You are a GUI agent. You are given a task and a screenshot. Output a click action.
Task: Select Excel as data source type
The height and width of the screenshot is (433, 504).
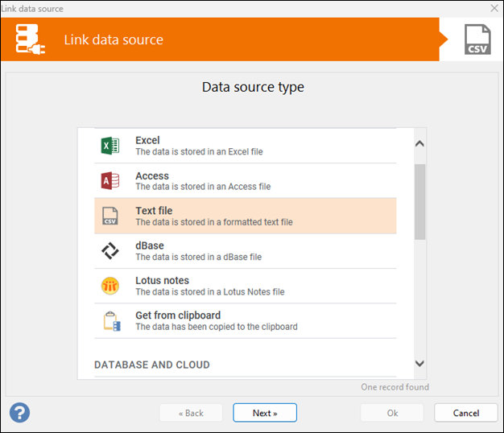(x=147, y=141)
